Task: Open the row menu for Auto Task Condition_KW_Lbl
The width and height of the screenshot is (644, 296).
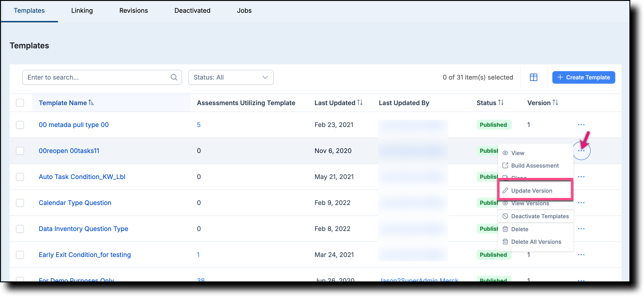Action: (581, 177)
